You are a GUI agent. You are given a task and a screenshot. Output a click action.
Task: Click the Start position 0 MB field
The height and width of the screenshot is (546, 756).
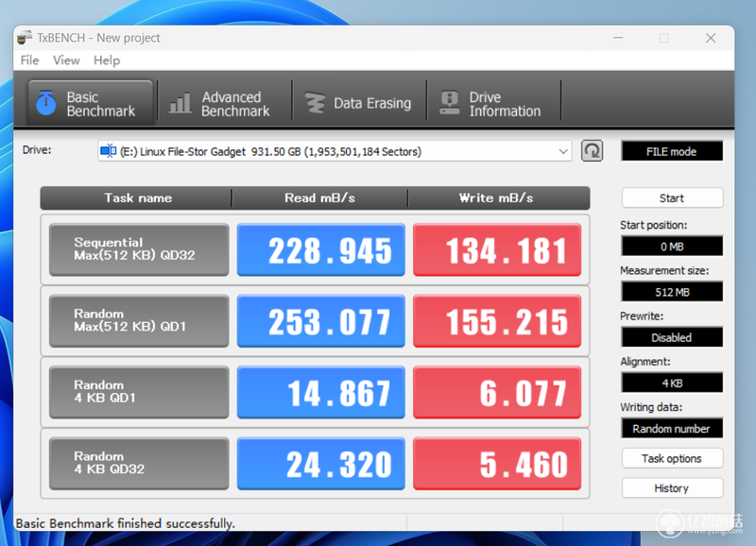[672, 247]
